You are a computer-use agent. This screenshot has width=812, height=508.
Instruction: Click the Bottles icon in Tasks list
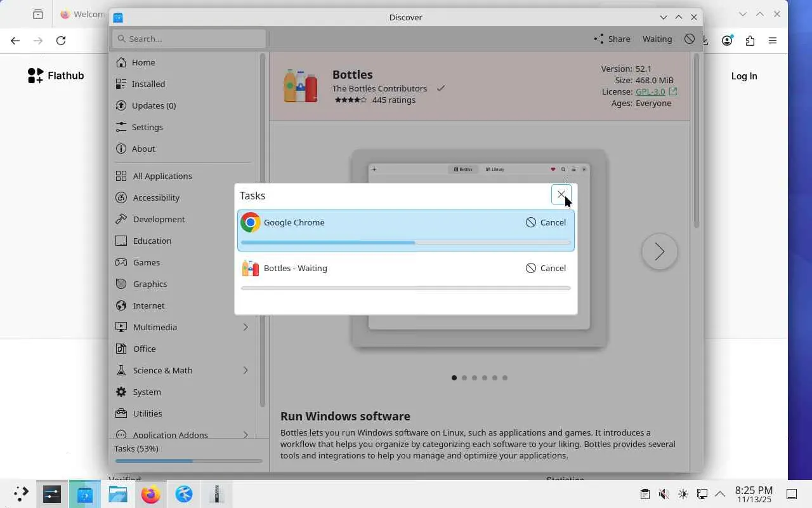[251, 268]
